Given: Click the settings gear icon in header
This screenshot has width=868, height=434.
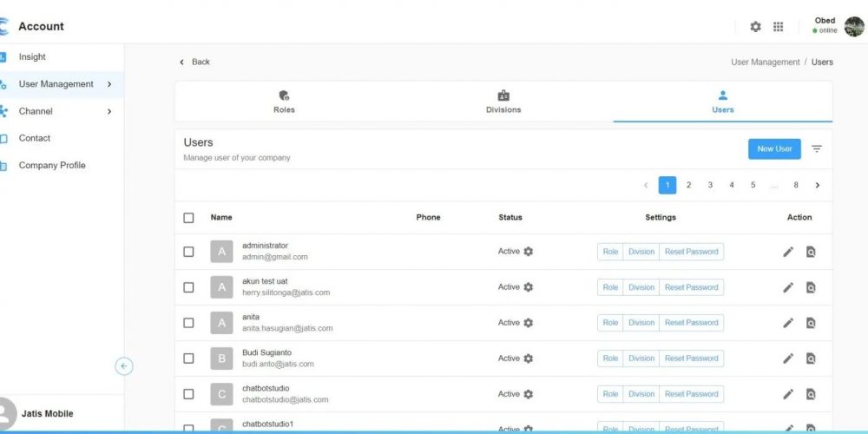Looking at the screenshot, I should click(x=755, y=27).
